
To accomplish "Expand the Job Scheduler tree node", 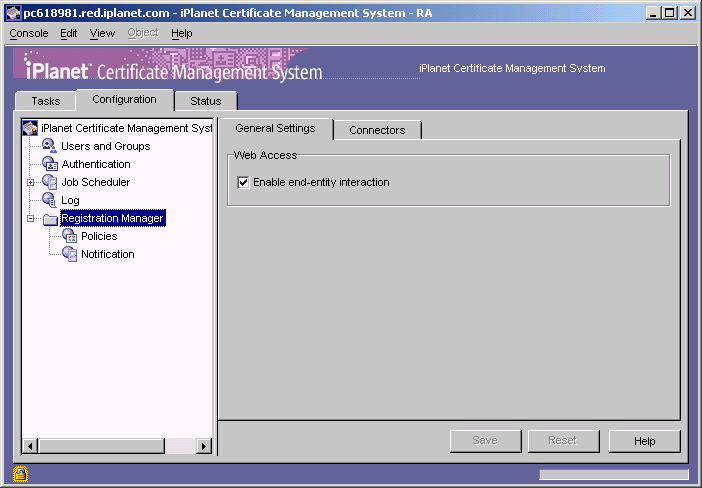I will click(30, 182).
